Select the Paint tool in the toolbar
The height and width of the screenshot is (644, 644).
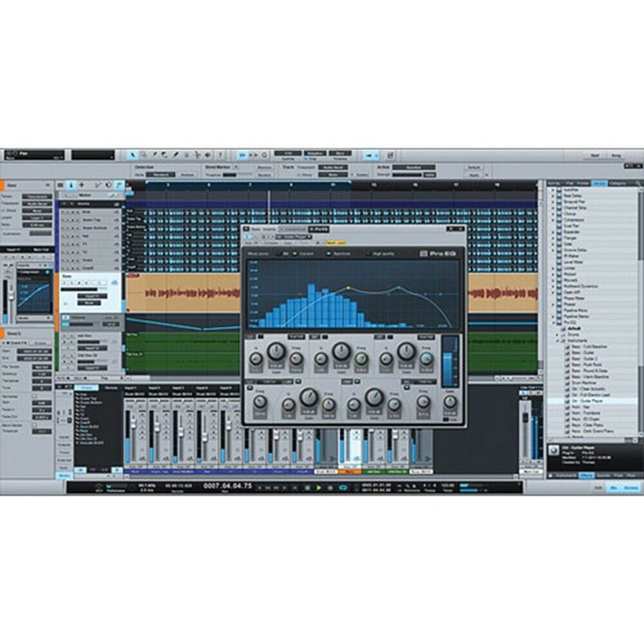coord(175,155)
